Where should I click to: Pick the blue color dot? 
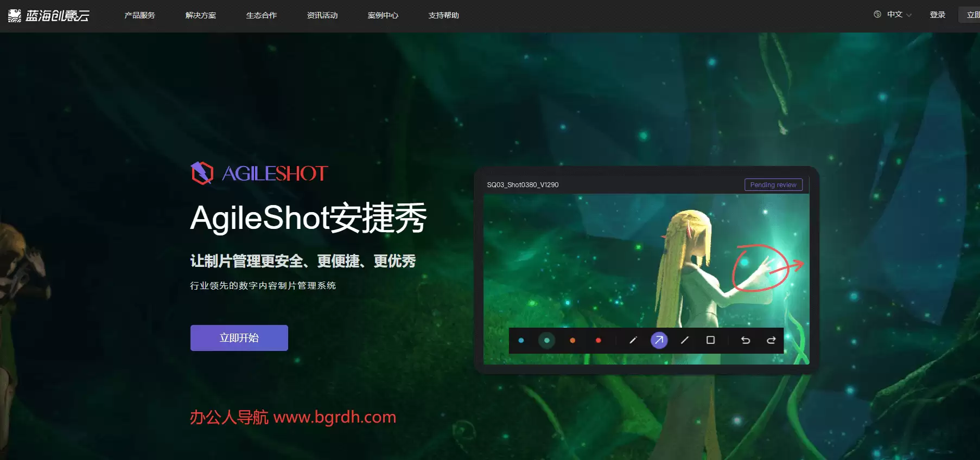pos(521,341)
